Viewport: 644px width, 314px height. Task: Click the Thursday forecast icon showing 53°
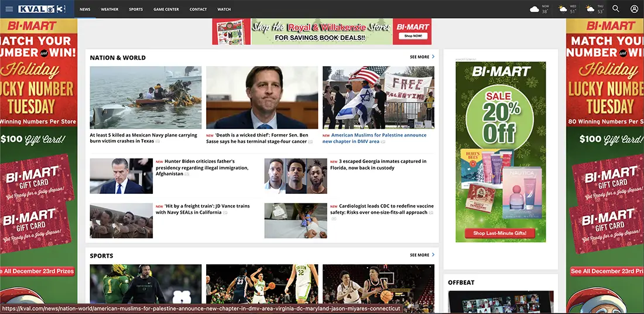click(x=590, y=9)
